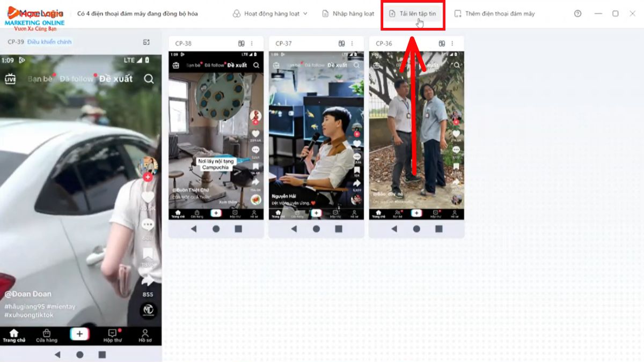Open comments on CP-38 phone

(x=256, y=150)
